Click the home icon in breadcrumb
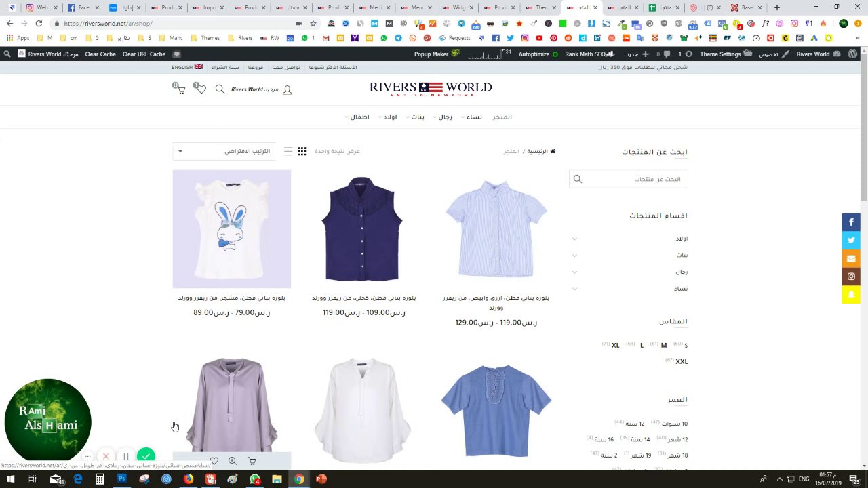 [553, 151]
